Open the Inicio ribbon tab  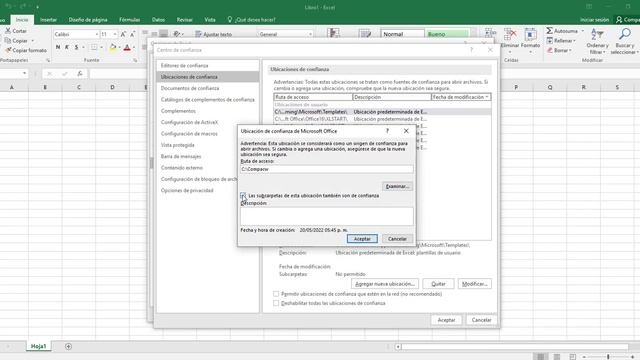22,20
